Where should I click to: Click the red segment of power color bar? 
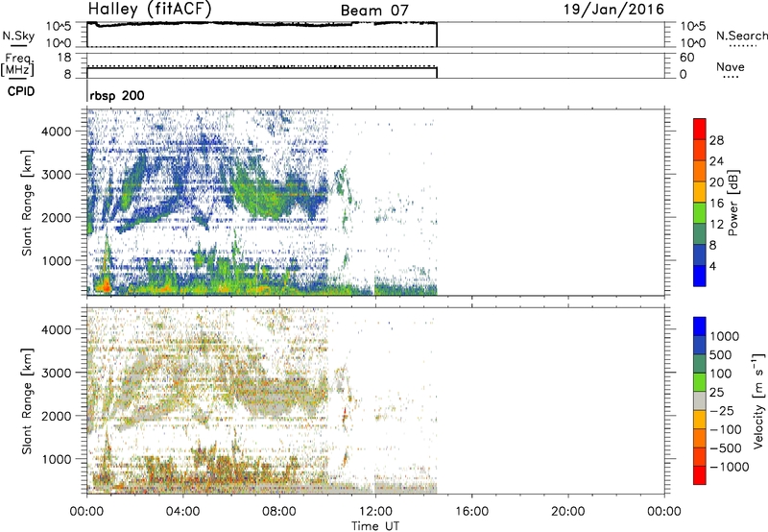click(700, 129)
